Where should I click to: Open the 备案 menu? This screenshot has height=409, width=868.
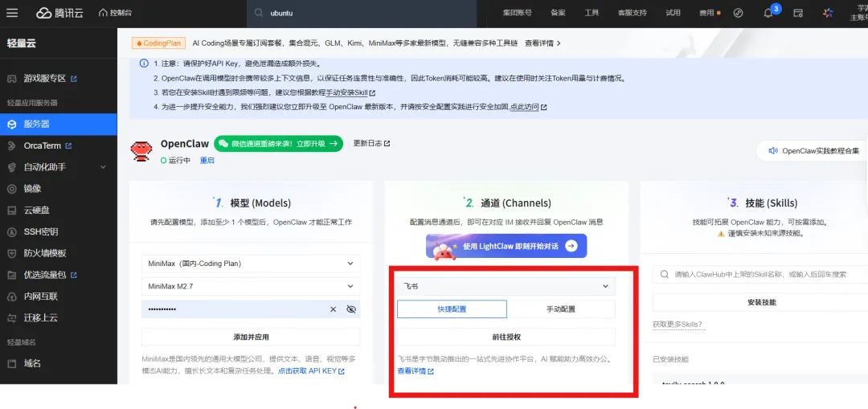pos(558,13)
